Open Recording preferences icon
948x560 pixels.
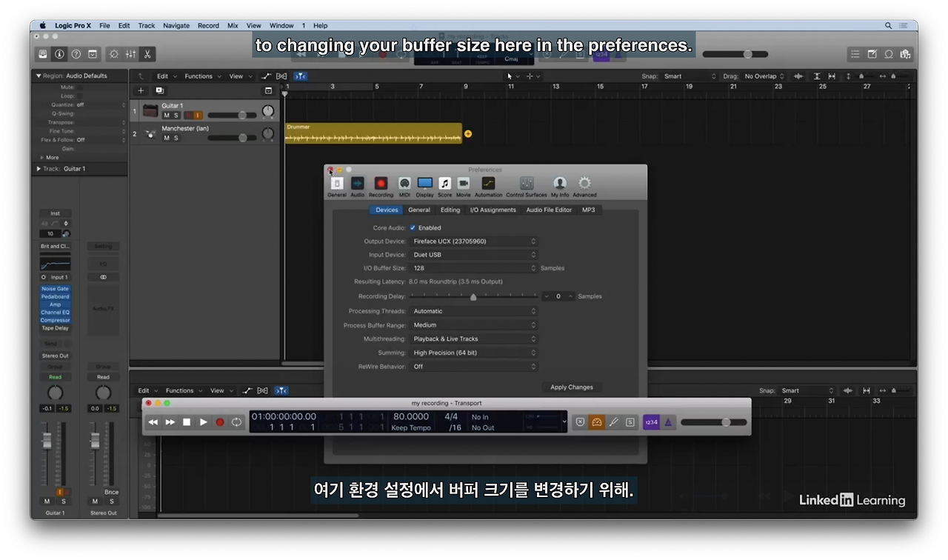(x=381, y=187)
